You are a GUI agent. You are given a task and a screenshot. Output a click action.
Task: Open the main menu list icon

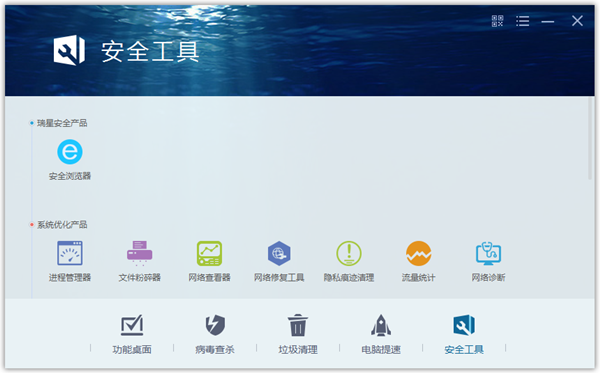pos(523,21)
